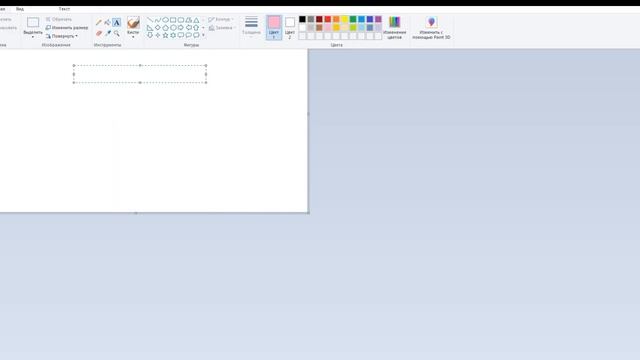Pick the black color swatch
This screenshot has width=640, height=360.
tap(302, 19)
